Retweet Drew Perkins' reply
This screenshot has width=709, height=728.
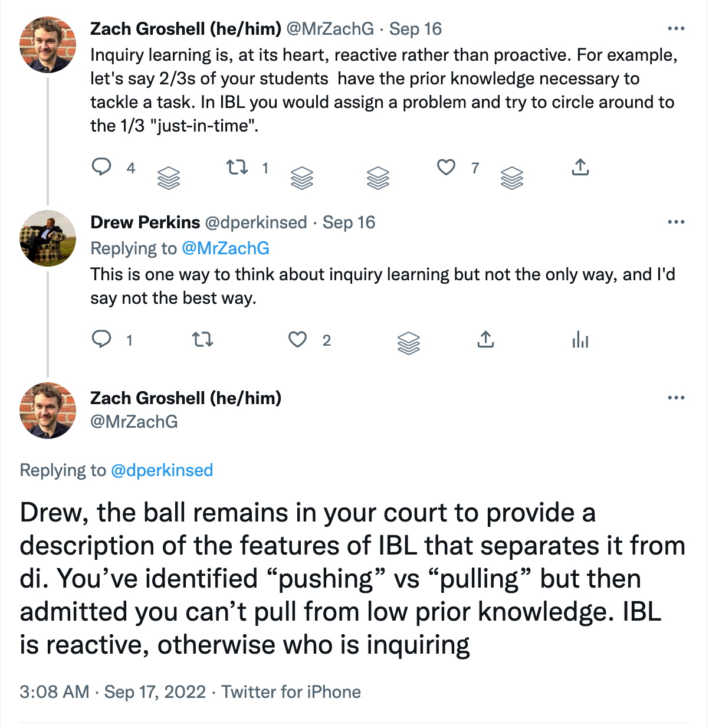(203, 339)
